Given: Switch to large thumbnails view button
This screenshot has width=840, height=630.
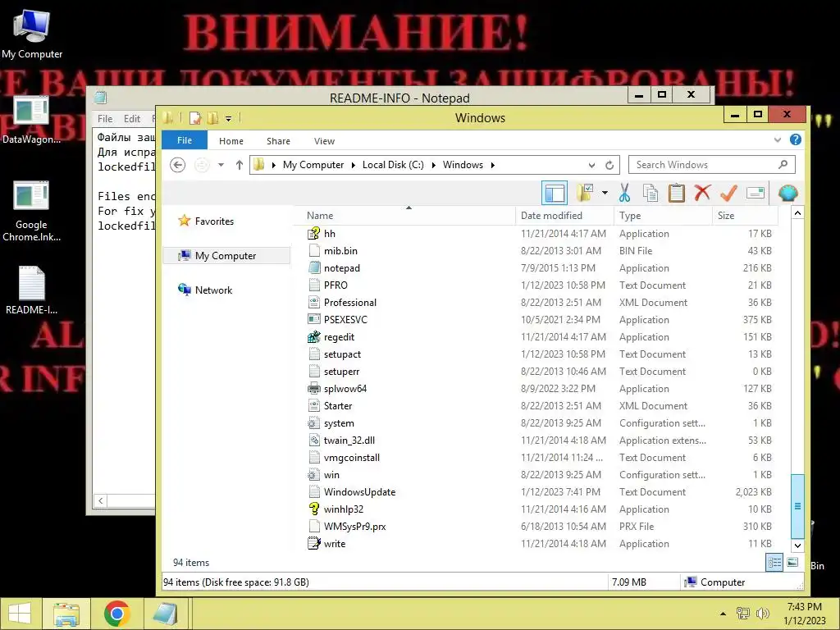Looking at the screenshot, I should point(793,563).
